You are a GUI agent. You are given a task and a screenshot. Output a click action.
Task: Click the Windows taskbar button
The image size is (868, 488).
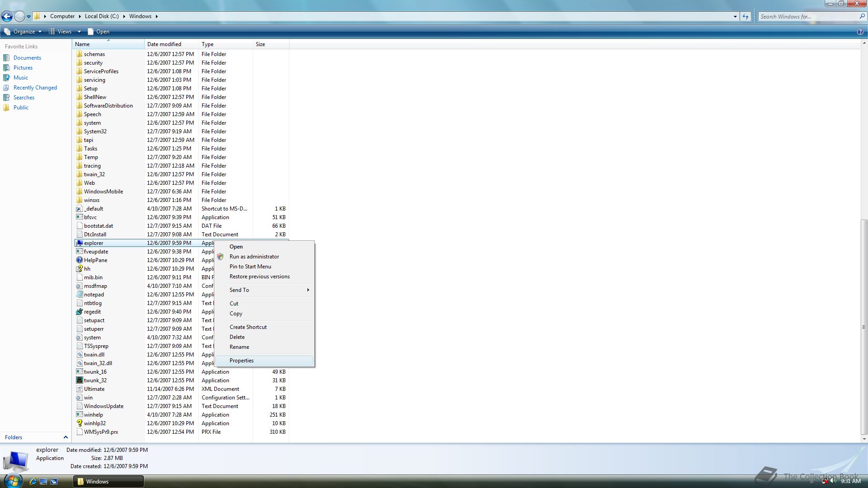tap(108, 482)
